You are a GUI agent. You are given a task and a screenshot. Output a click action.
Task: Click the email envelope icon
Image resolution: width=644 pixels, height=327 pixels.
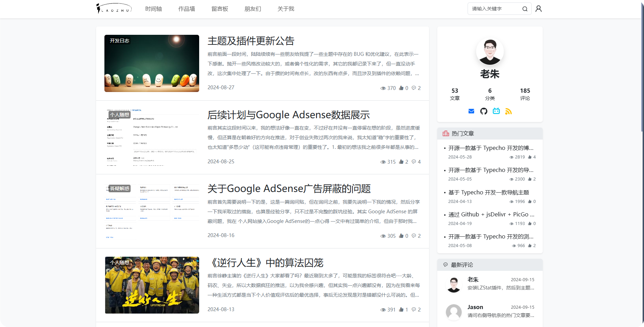471,111
